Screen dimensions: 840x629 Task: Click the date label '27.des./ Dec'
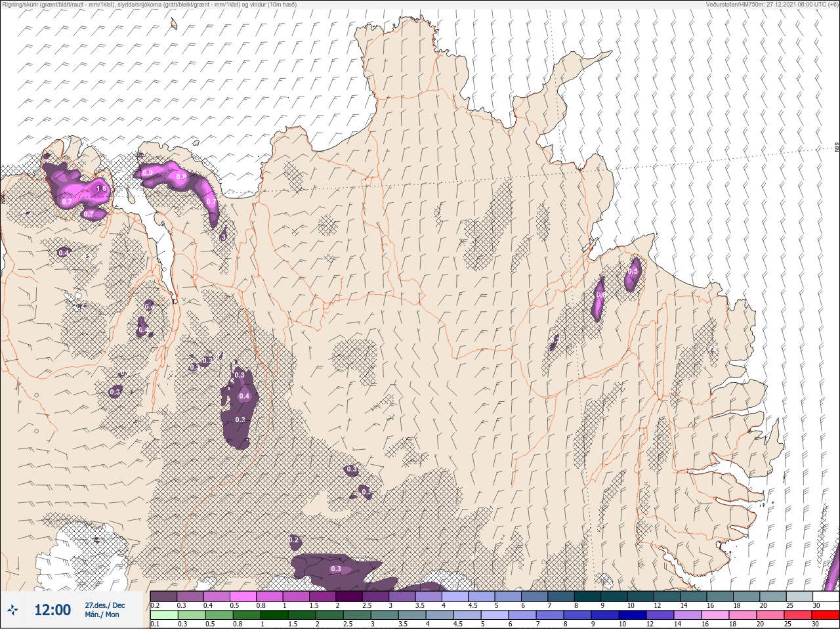click(104, 605)
